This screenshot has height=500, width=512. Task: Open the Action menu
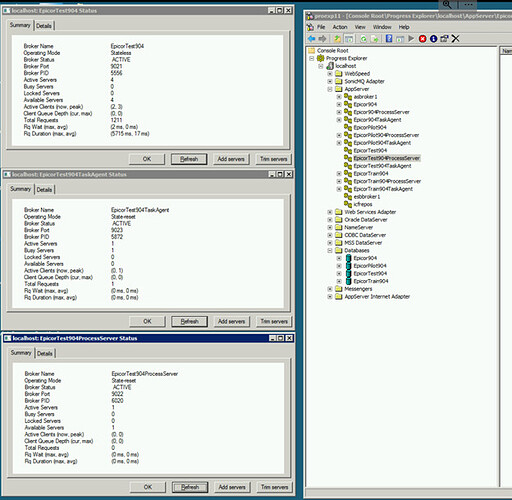340,27
